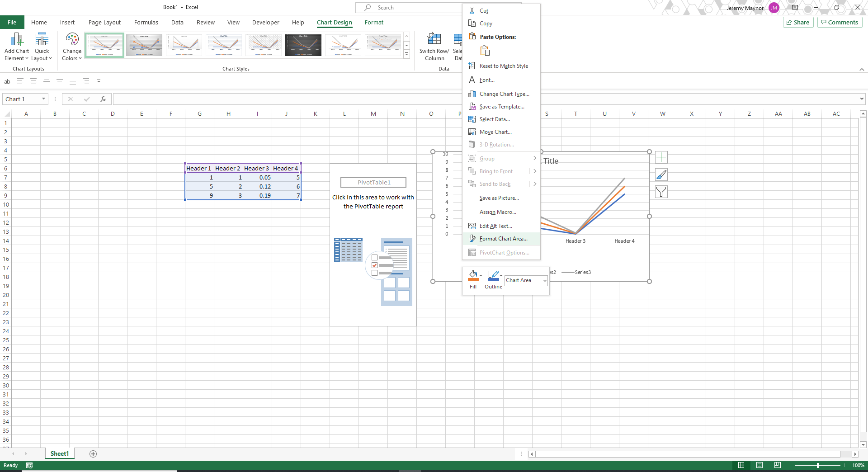Choose Select Data from the context menu
Image resolution: width=868 pixels, height=472 pixels.
[x=501, y=119]
